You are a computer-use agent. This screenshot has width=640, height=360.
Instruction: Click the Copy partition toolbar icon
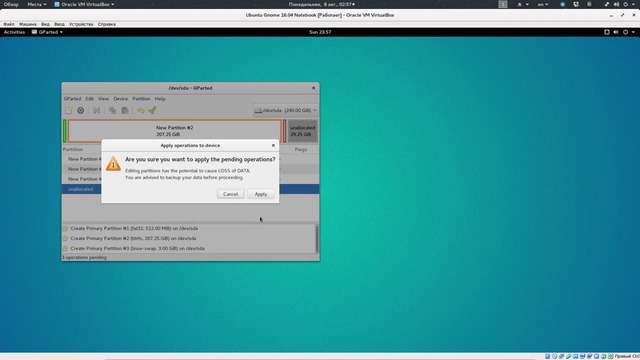[112, 110]
